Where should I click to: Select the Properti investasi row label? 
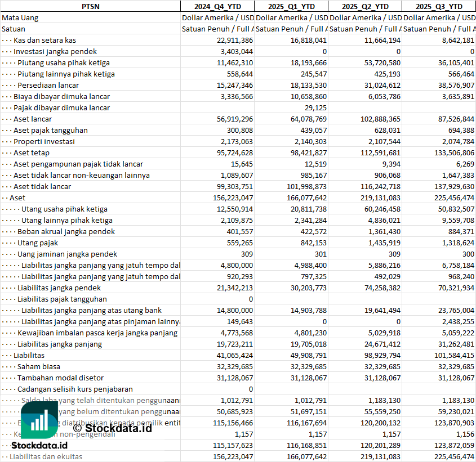coord(44,141)
